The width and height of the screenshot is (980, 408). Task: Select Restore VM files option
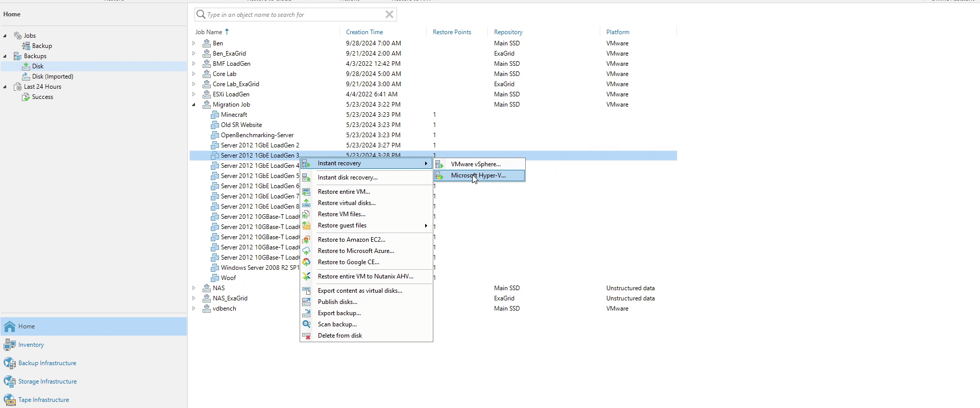[x=366, y=214]
